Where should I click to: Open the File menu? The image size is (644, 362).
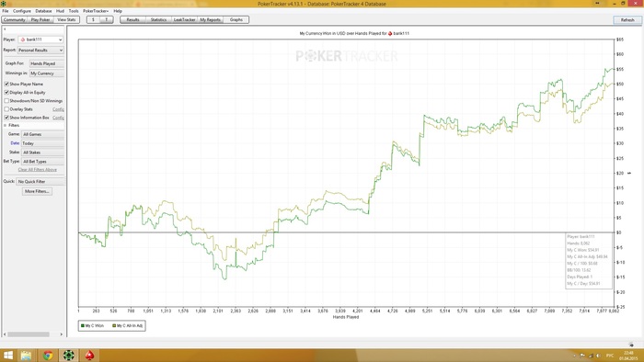[x=6, y=11]
